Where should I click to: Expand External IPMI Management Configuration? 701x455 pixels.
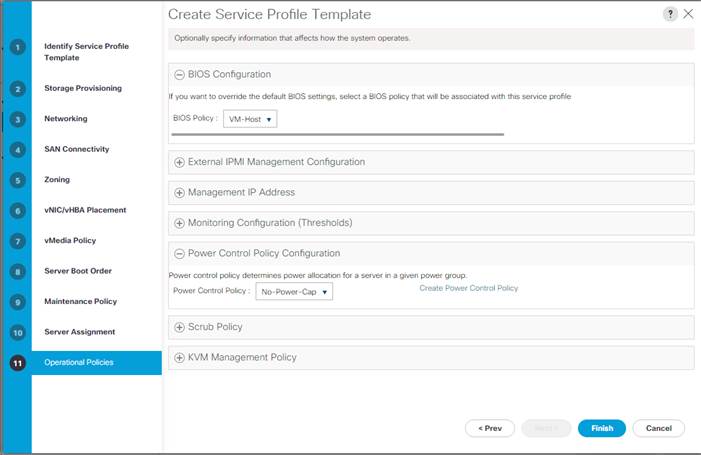point(179,162)
